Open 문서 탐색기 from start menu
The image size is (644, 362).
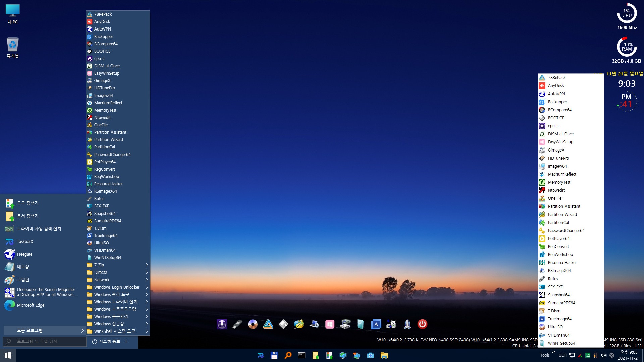(43, 216)
